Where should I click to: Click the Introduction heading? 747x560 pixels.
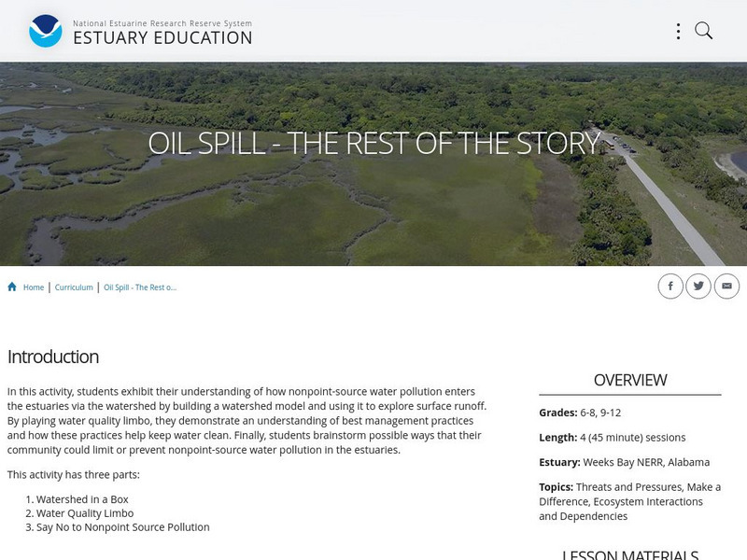tap(53, 357)
